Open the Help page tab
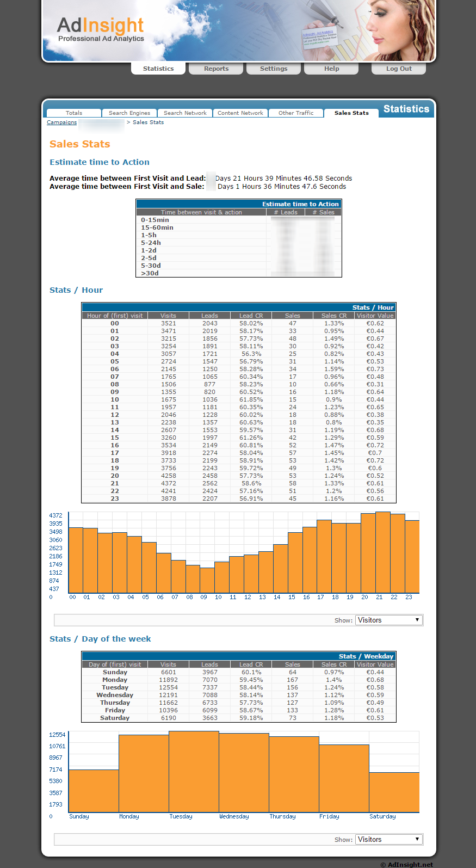 (x=331, y=69)
